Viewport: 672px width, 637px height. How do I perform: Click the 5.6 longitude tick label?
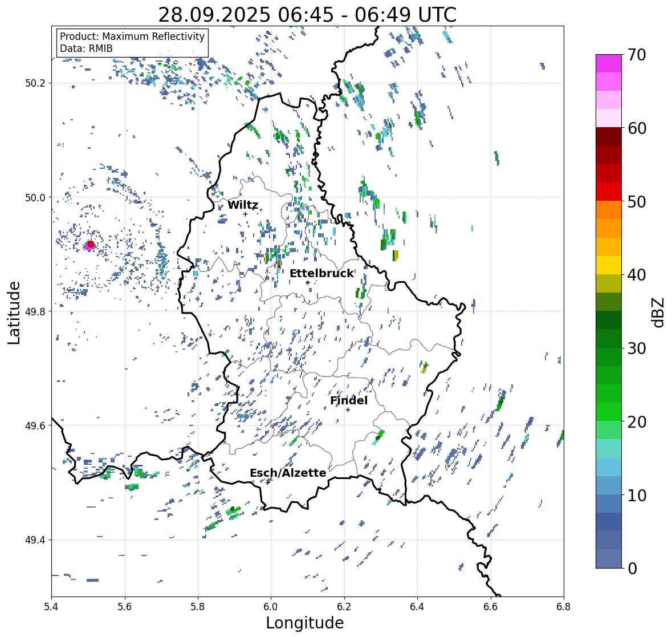click(x=125, y=606)
